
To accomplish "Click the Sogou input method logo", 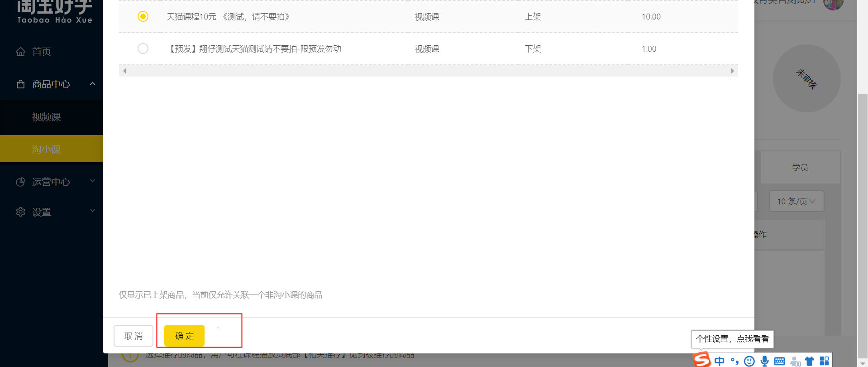I will [702, 359].
